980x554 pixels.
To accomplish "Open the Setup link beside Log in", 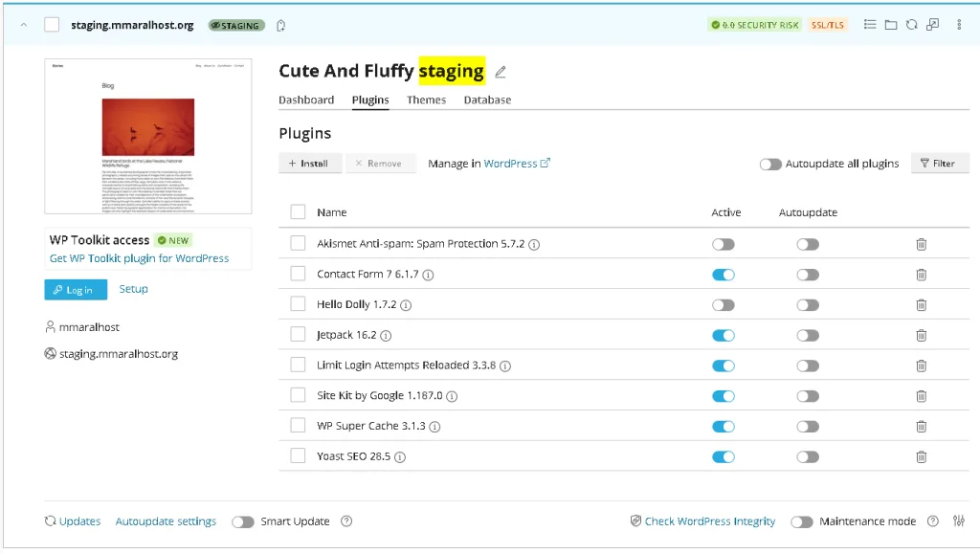I will click(x=134, y=289).
